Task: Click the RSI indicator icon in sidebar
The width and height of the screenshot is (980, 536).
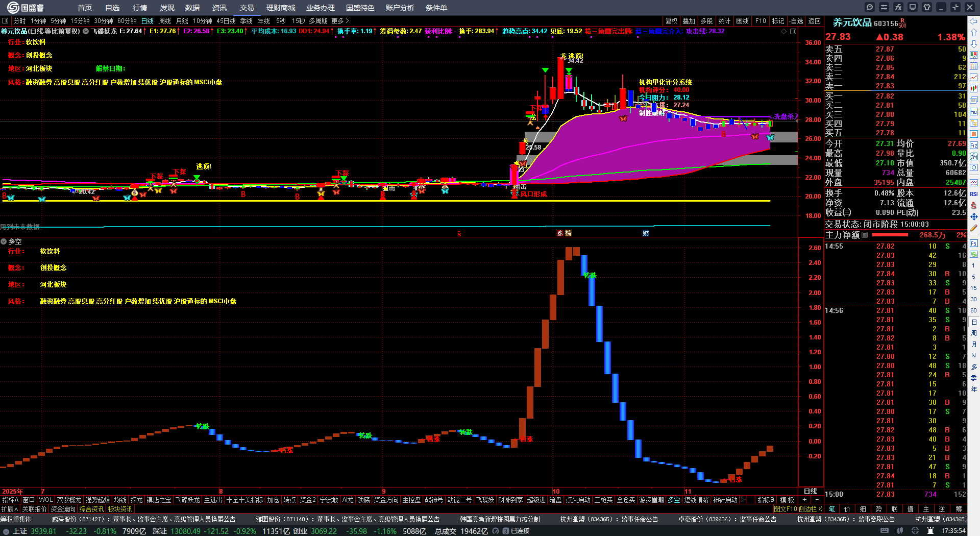Action: tap(974, 194)
